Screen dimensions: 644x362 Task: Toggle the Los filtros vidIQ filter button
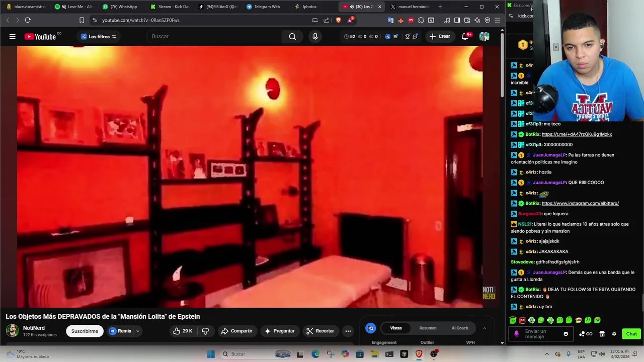(x=99, y=36)
